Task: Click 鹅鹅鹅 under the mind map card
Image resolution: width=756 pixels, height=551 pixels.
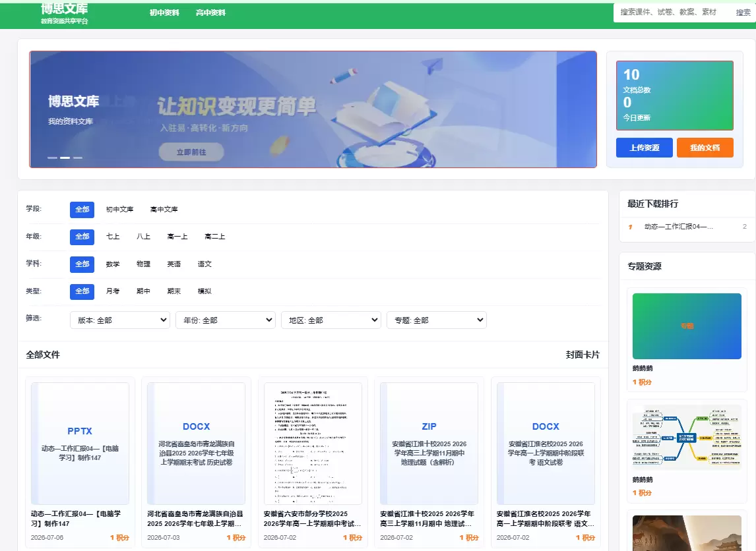Action: click(643, 480)
